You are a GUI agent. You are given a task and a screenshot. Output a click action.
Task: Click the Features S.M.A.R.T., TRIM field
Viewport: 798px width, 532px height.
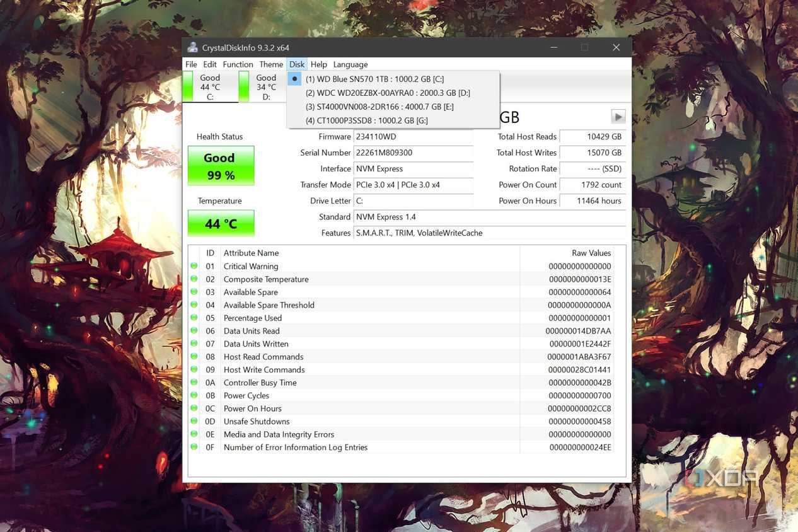tap(490, 233)
